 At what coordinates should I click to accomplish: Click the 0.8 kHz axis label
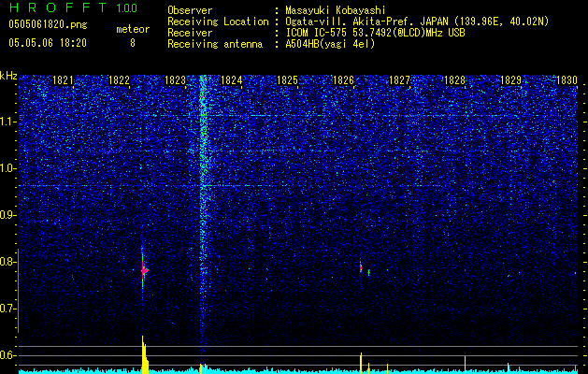tap(8, 262)
